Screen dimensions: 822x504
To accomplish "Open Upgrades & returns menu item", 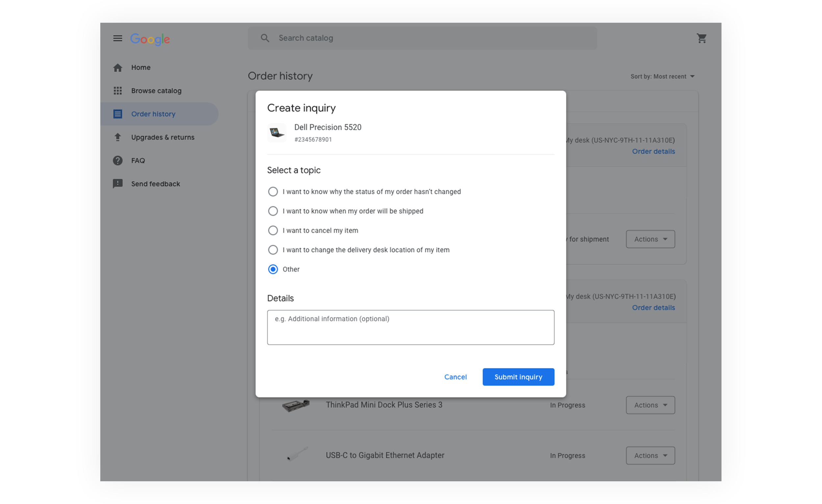I will coord(162,137).
